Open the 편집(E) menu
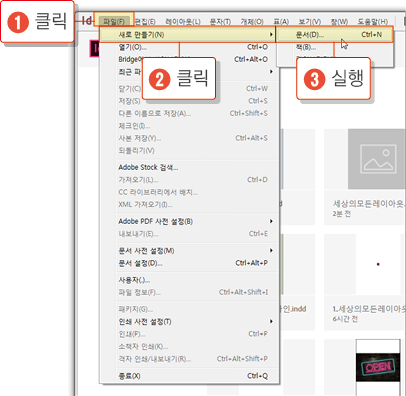The width and height of the screenshot is (406, 396). [x=145, y=22]
